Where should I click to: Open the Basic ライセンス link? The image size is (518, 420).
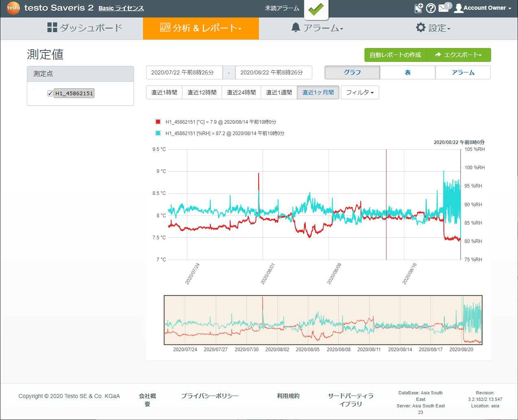[121, 8]
